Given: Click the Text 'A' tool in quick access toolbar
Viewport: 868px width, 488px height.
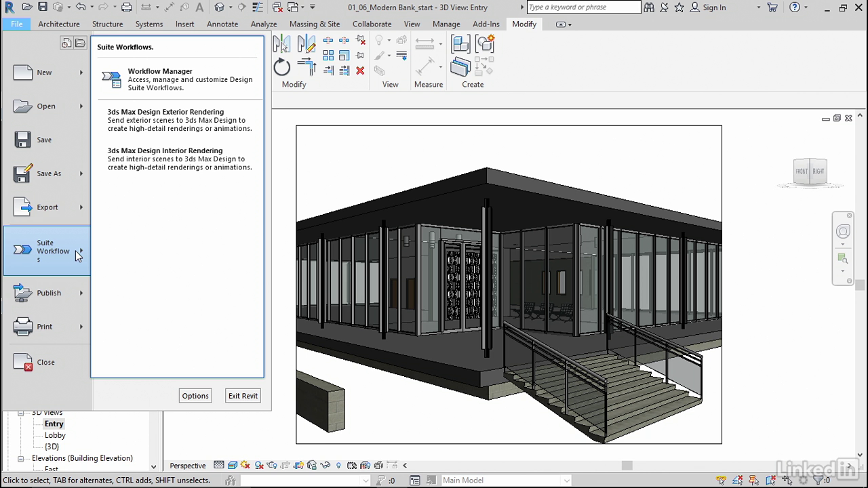Looking at the screenshot, I should (199, 7).
